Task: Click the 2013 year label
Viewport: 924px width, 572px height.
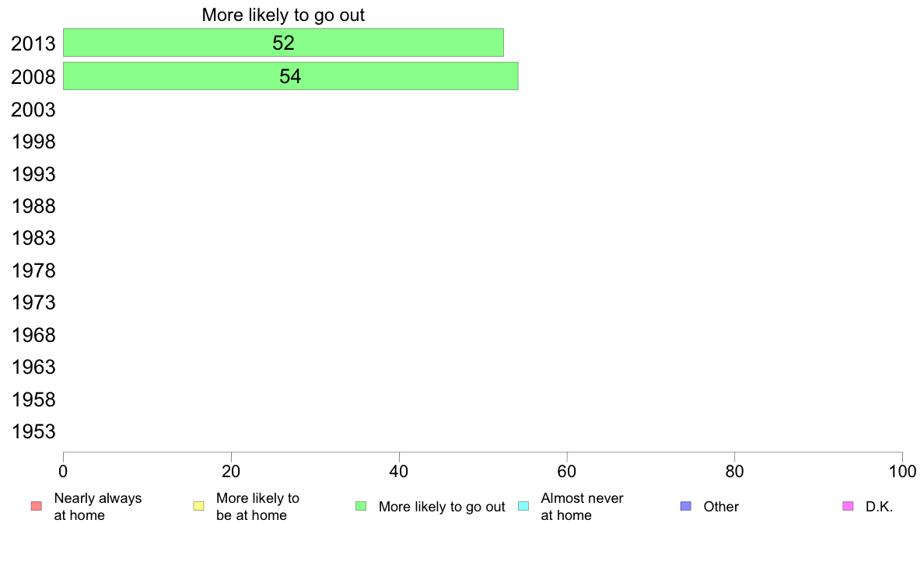Action: click(x=33, y=44)
